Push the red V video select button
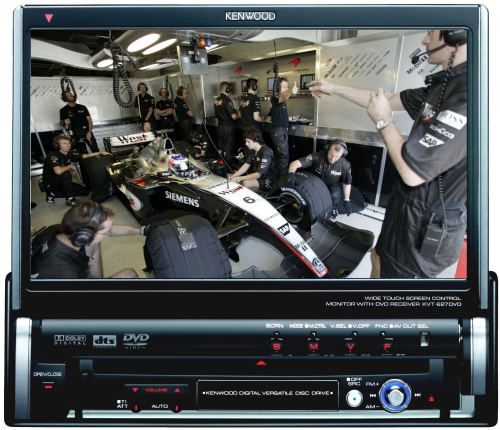 pos(350,347)
